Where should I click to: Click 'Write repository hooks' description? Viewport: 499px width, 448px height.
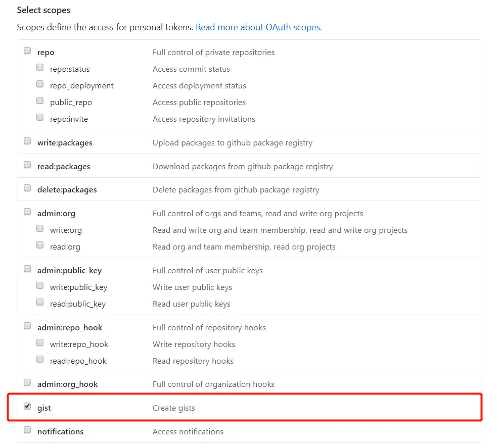(194, 344)
